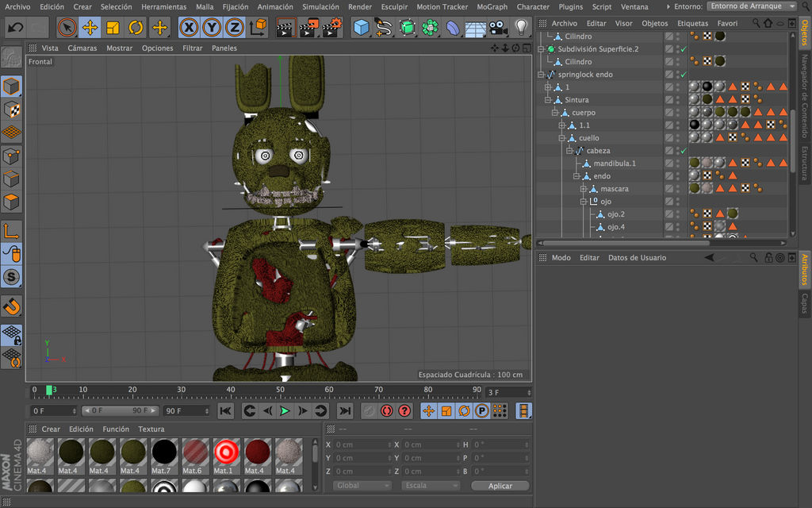
Task: Open the Entorno de Arranque layout dropdown
Action: [752, 6]
